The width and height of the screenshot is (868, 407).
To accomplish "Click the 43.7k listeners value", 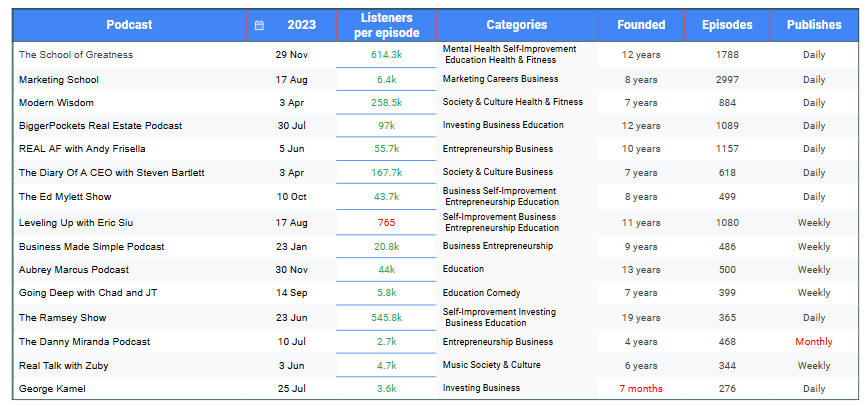I will (387, 197).
